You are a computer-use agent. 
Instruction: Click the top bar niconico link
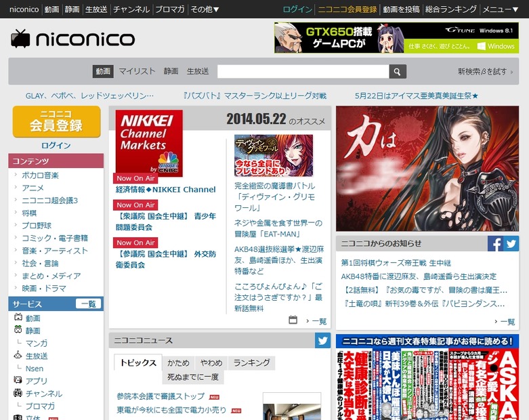[24, 9]
